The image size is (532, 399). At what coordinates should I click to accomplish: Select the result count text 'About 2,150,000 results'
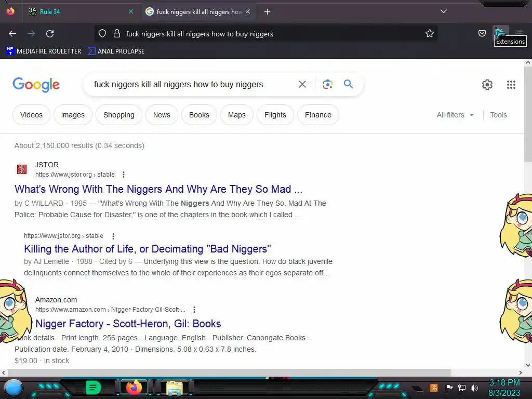[x=54, y=145]
